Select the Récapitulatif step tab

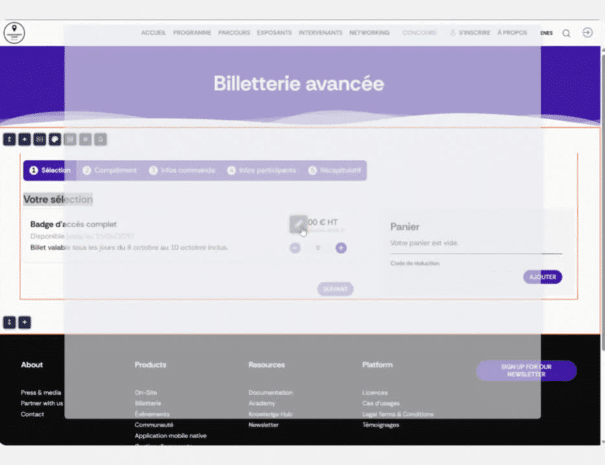point(335,170)
